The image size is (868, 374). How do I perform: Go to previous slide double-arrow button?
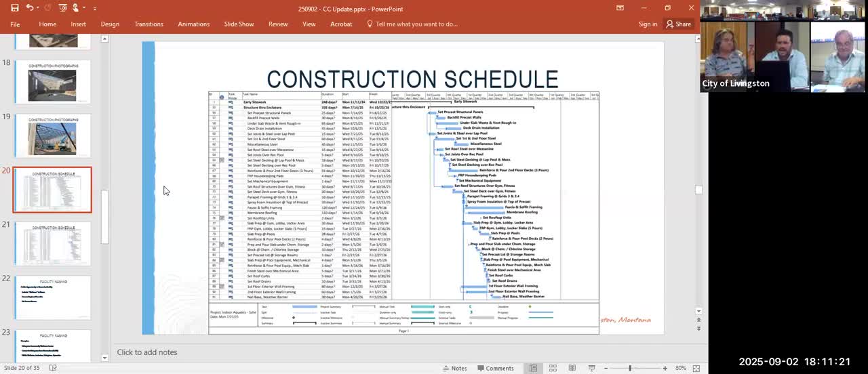click(x=698, y=320)
